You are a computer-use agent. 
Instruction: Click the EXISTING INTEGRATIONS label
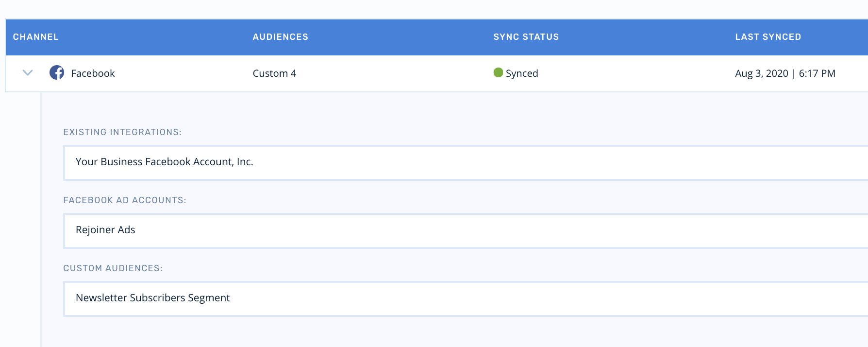pos(122,132)
